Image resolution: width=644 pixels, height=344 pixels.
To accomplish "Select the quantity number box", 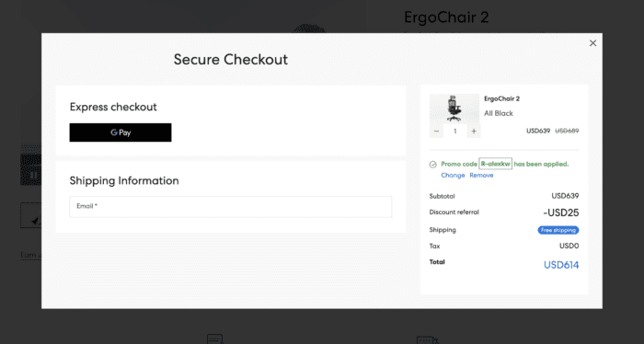I will click(455, 132).
